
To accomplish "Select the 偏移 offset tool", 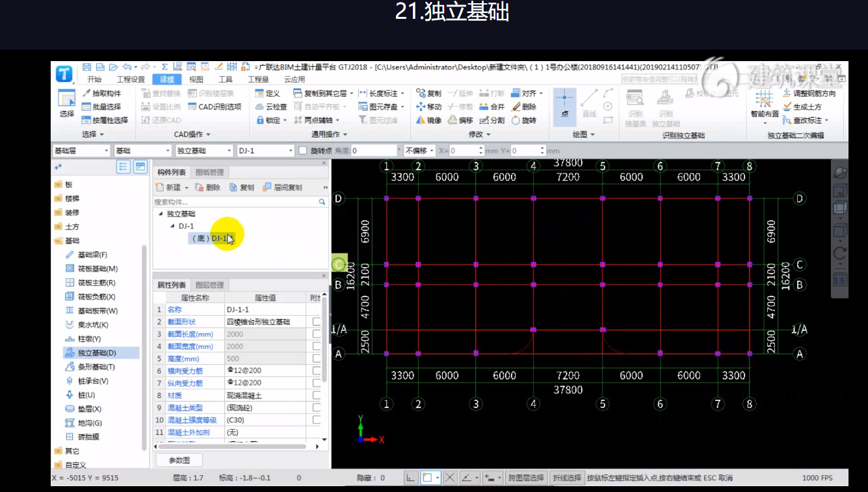I will (x=460, y=120).
